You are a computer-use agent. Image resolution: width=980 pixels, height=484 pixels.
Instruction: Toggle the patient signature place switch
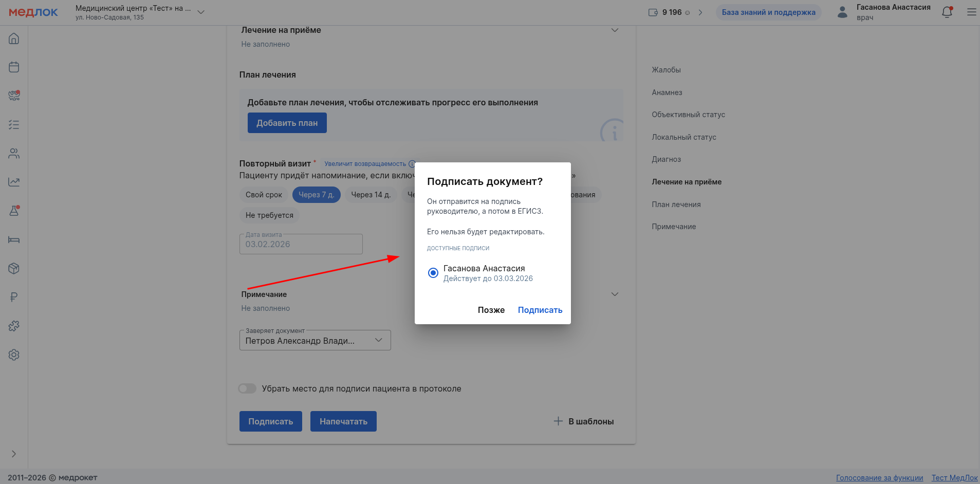[247, 388]
